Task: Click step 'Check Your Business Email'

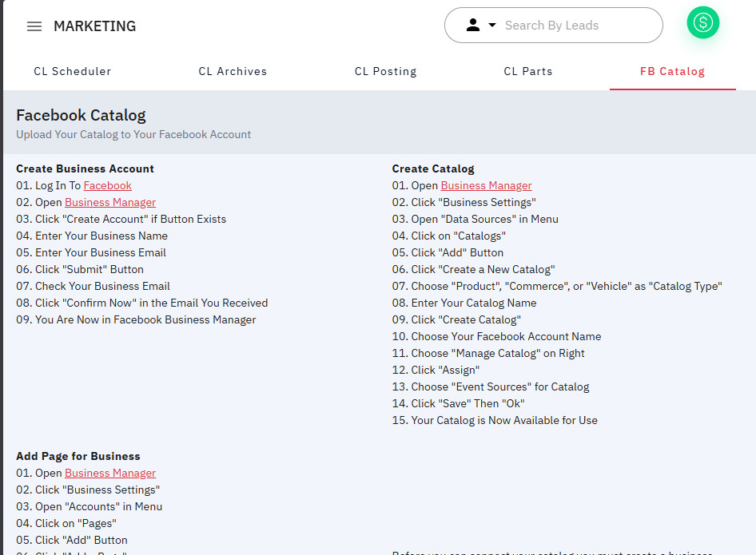Action: tap(93, 286)
